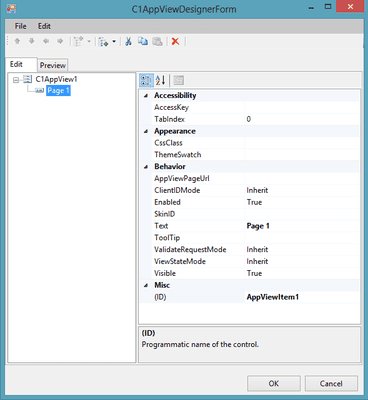Sort properties alphabetically with A-Z icon

[160, 80]
